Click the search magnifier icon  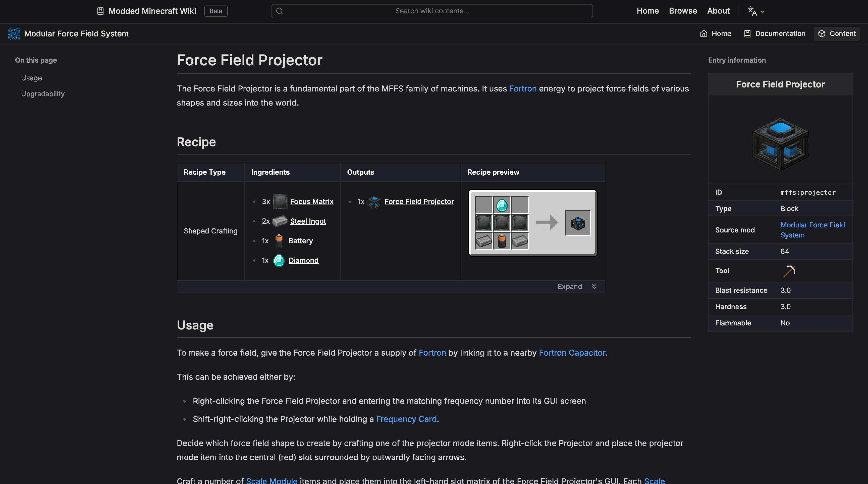coord(279,11)
